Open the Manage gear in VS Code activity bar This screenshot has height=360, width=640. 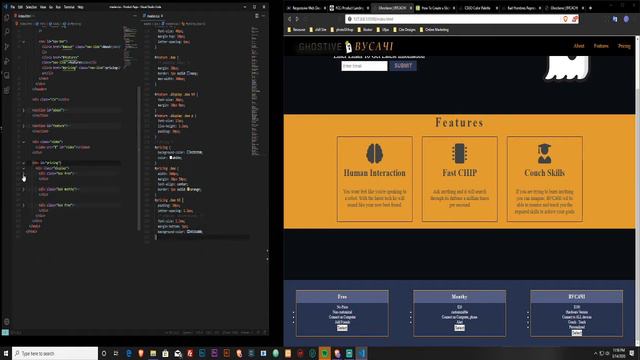tap(7, 322)
